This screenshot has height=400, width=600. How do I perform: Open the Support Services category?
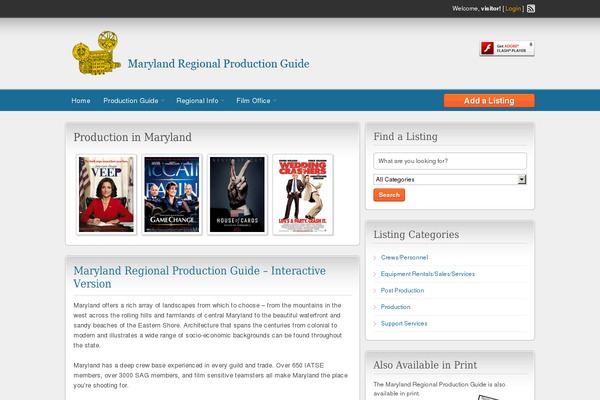(404, 323)
